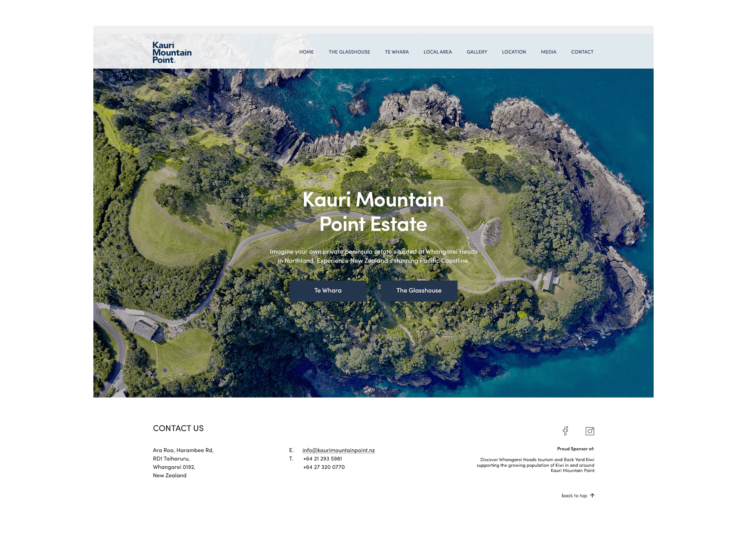Viewport: 747px width, 560px height.
Task: Click the Te Whara hero button
Action: [328, 290]
